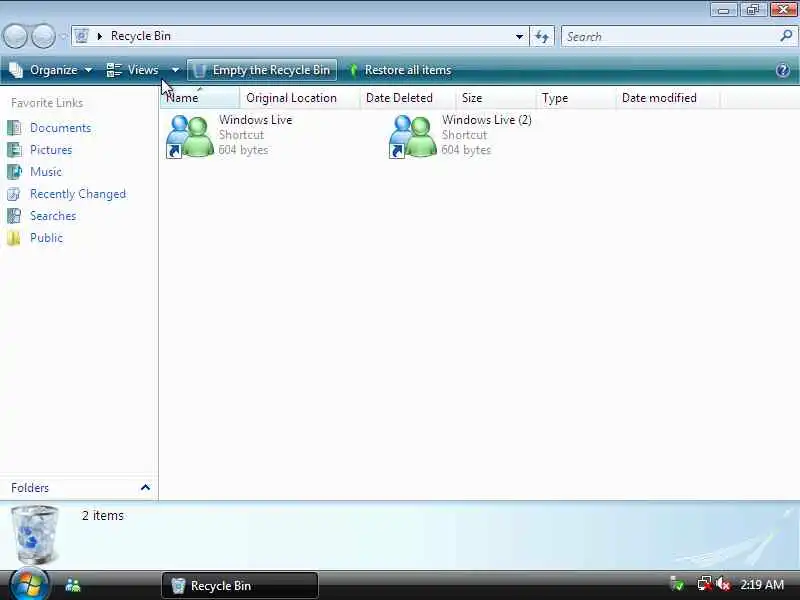Click the Back navigation button
Screen dimensions: 800x600
tap(15, 36)
